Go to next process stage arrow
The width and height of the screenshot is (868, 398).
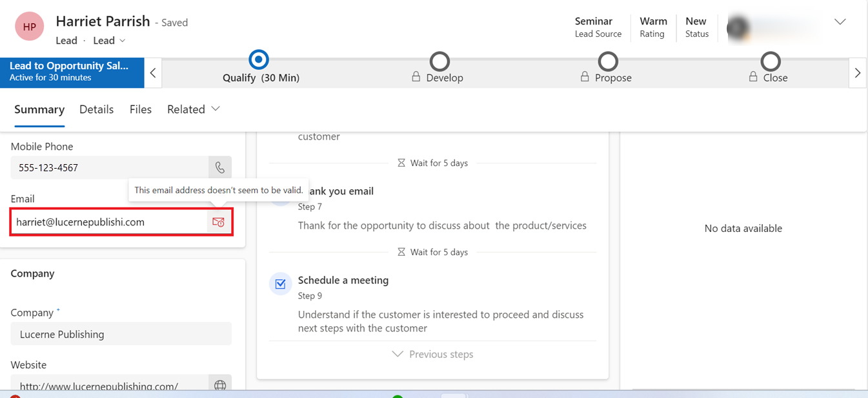click(858, 73)
